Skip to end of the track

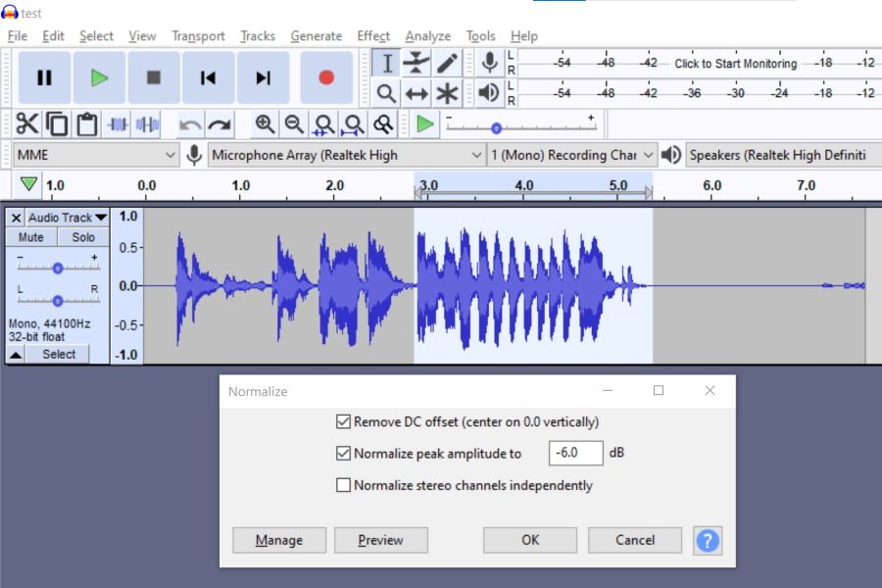click(x=263, y=77)
